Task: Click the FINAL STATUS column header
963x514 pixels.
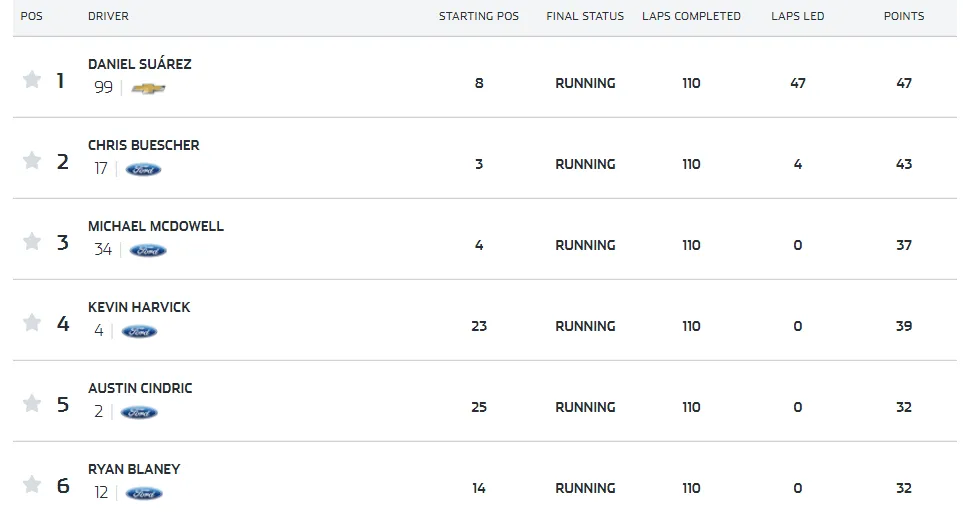Action: tap(585, 16)
